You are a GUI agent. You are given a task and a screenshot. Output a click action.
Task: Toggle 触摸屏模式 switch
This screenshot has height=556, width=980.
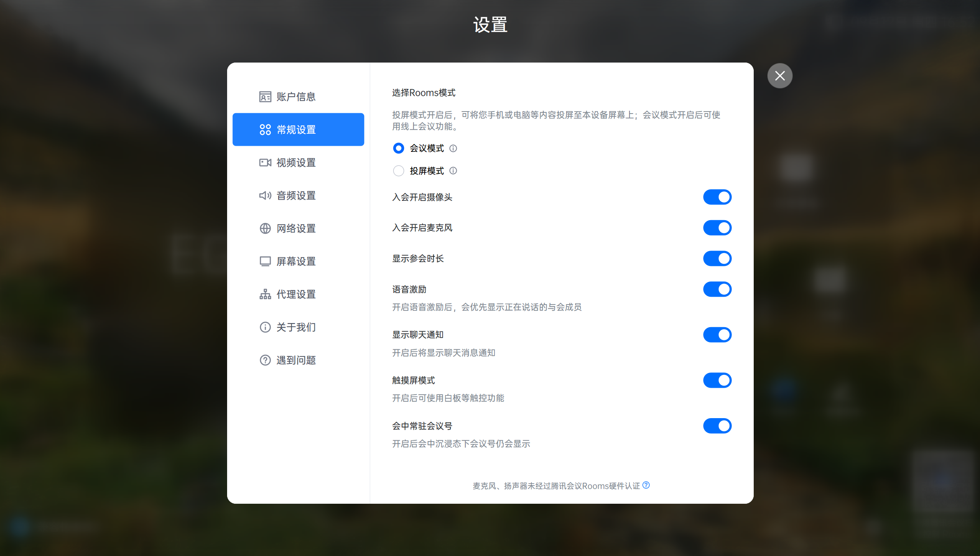717,380
